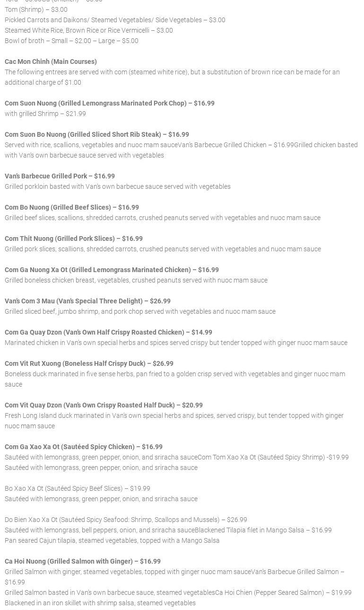Click the Tom (Shrimp) $3.00 side item

point(36,9)
